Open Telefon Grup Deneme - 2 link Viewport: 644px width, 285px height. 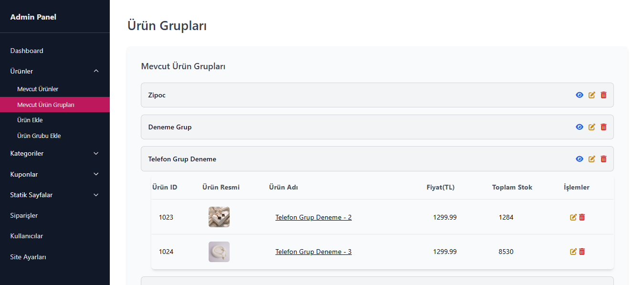313,217
